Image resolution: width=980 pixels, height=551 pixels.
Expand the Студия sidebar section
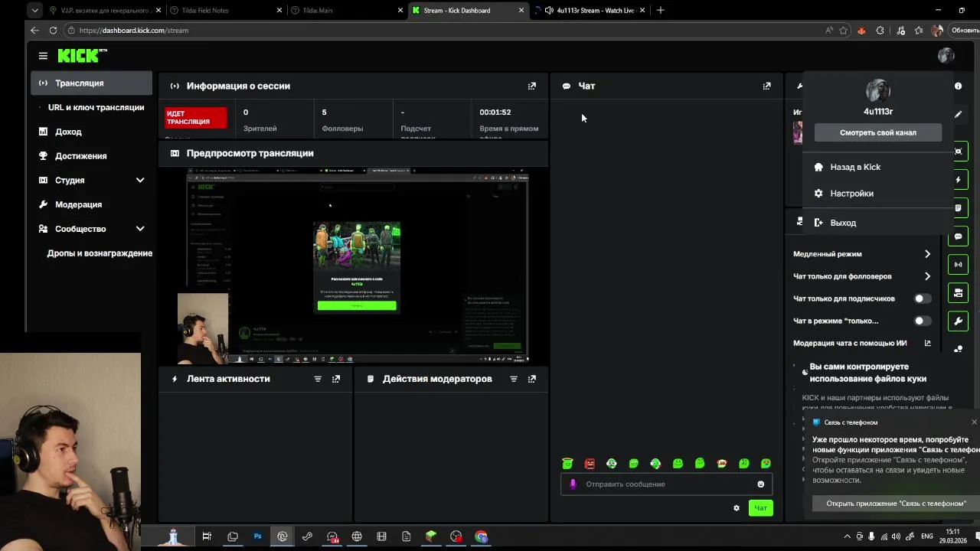pyautogui.click(x=140, y=181)
